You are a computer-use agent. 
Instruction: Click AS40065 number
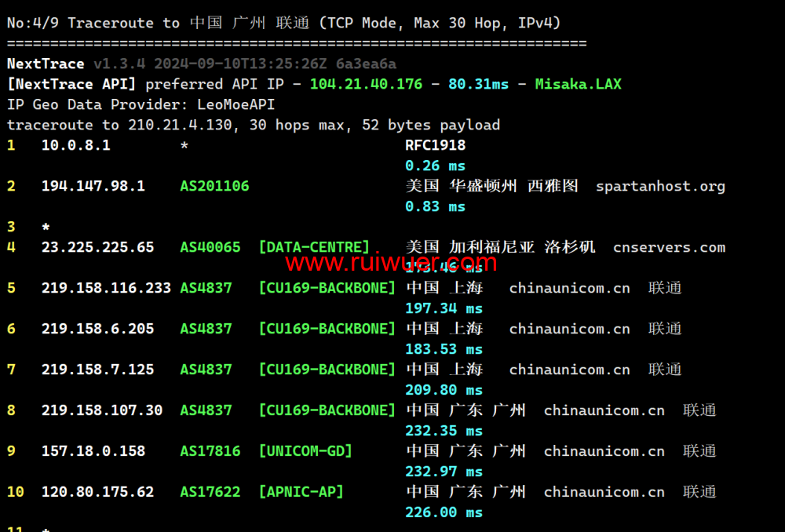[210, 247]
